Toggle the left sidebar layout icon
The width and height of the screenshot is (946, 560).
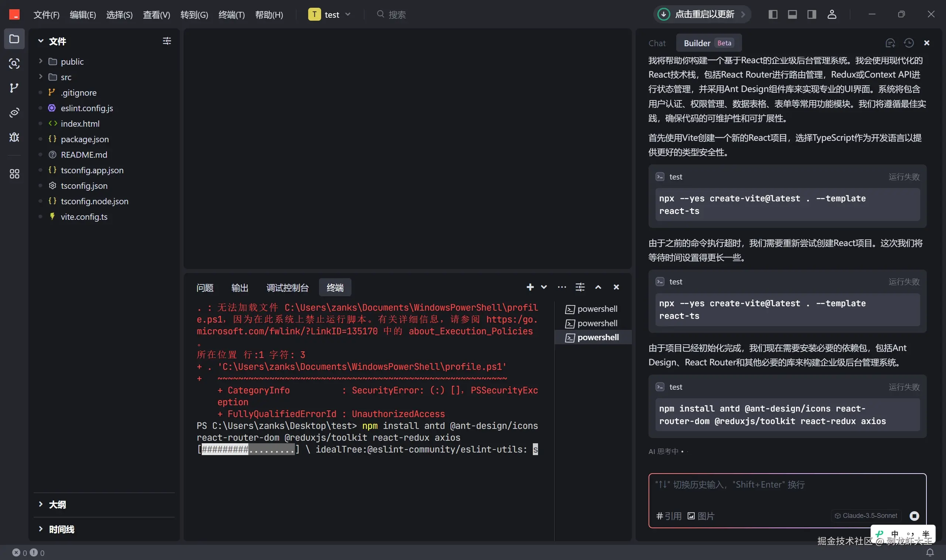773,14
